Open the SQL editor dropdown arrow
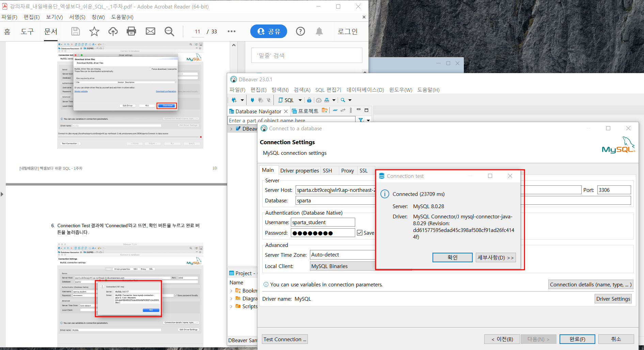The width and height of the screenshot is (644, 350). click(300, 100)
